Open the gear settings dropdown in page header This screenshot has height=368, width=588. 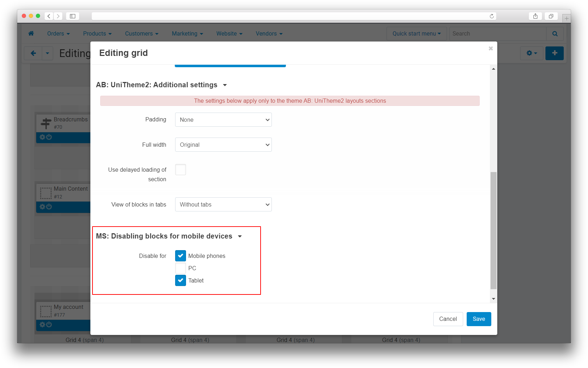pyautogui.click(x=532, y=53)
